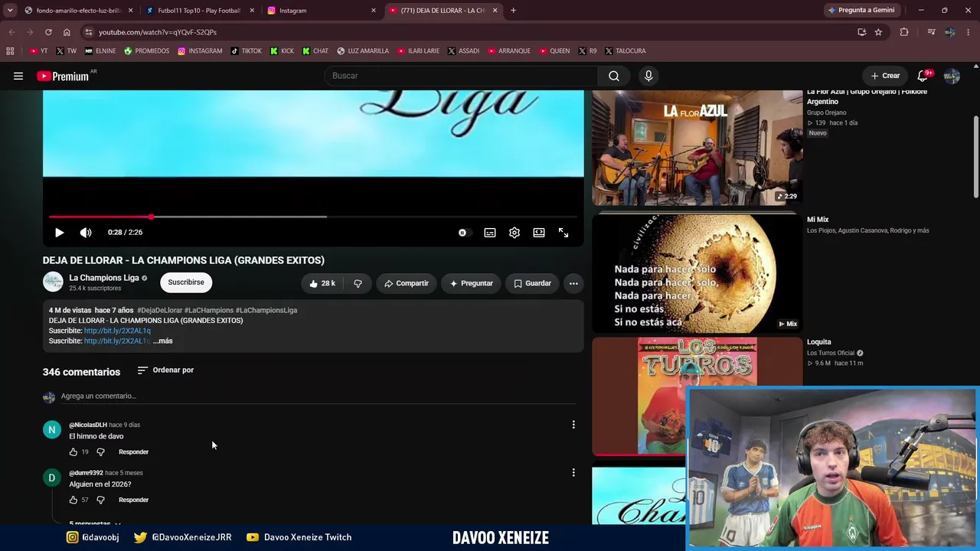980x551 pixels.
Task: Mute the video volume
Action: pos(86,233)
